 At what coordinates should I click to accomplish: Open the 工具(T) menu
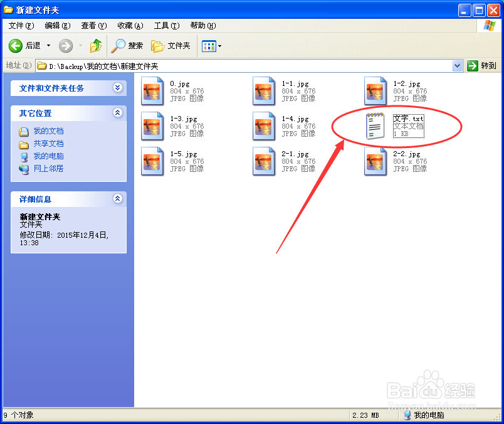[x=167, y=26]
